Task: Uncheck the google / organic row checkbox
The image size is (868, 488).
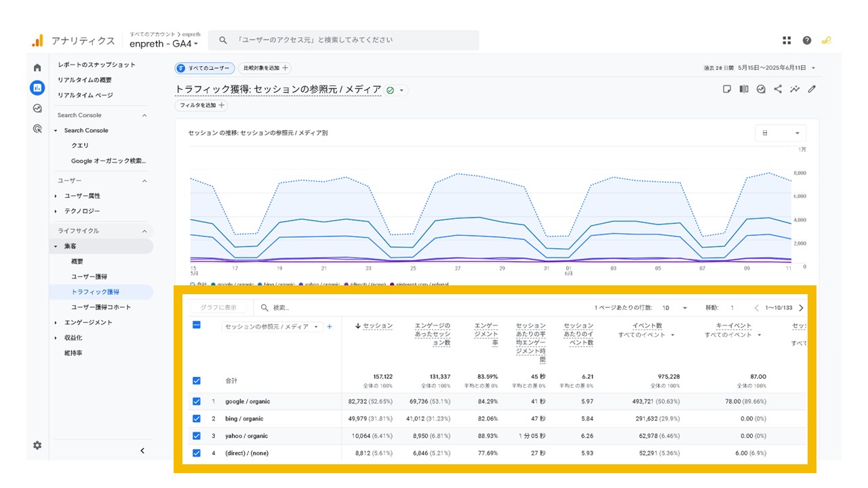Action: (x=197, y=401)
